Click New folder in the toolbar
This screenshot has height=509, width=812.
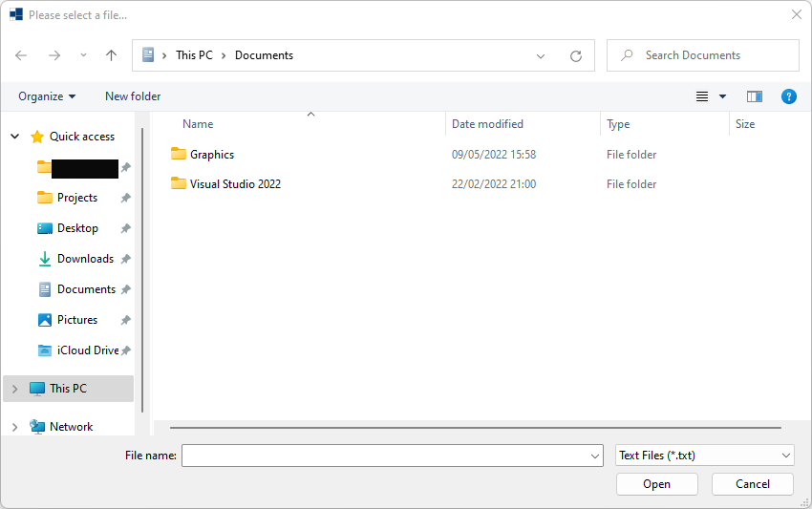[133, 96]
